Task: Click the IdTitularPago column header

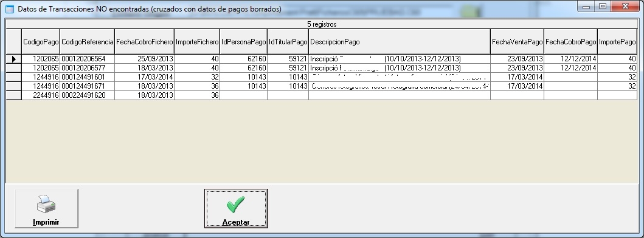Action: click(x=288, y=41)
